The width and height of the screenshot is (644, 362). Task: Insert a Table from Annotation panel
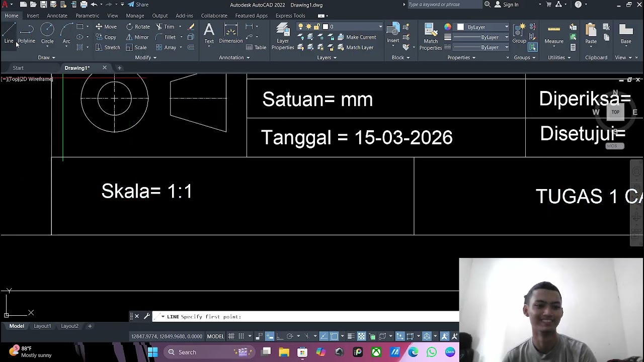click(x=256, y=47)
